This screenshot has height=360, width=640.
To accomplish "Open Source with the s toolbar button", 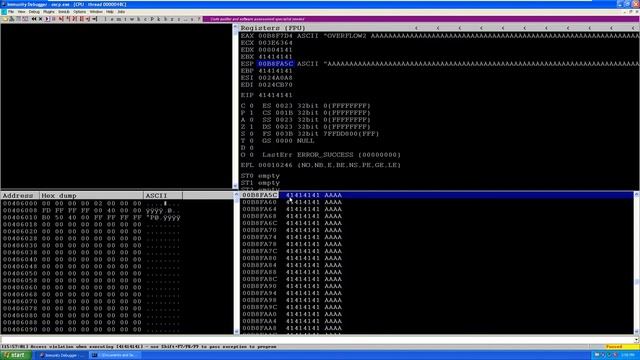I will [192, 19].
